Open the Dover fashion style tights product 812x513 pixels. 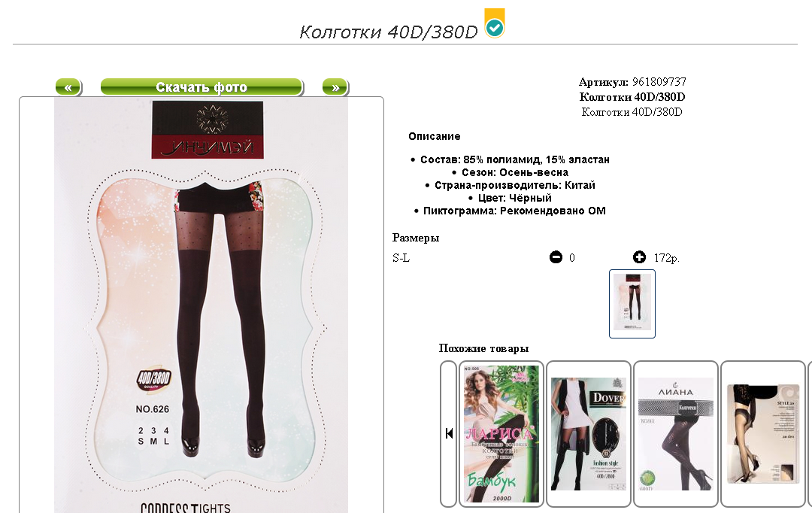pyautogui.click(x=588, y=434)
